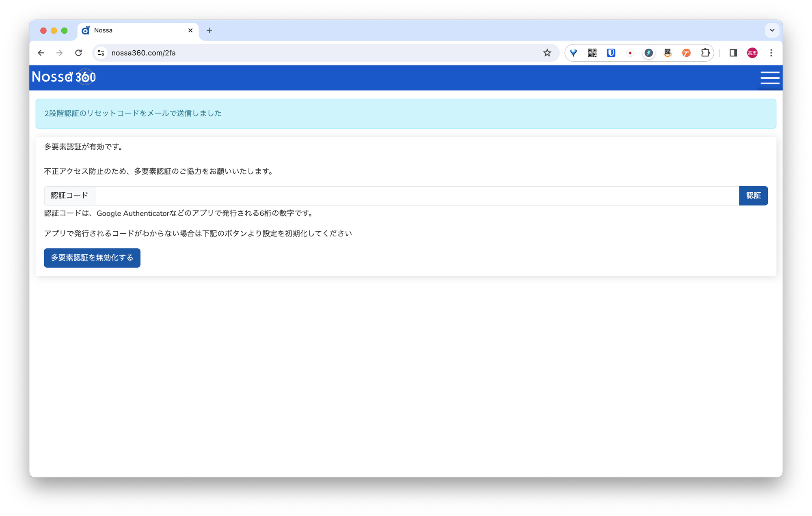Reload the nossa360.com page
Image resolution: width=812 pixels, height=516 pixels.
[x=79, y=53]
